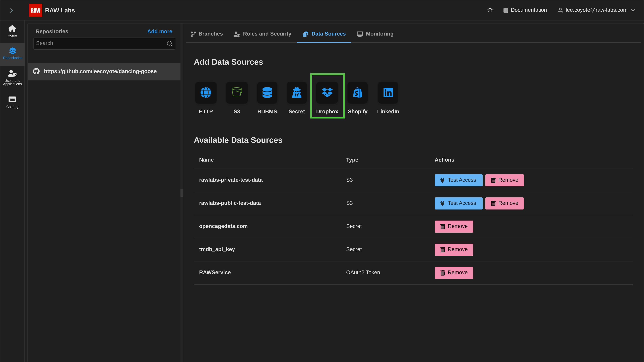Click the search magnifier icon

[169, 43]
